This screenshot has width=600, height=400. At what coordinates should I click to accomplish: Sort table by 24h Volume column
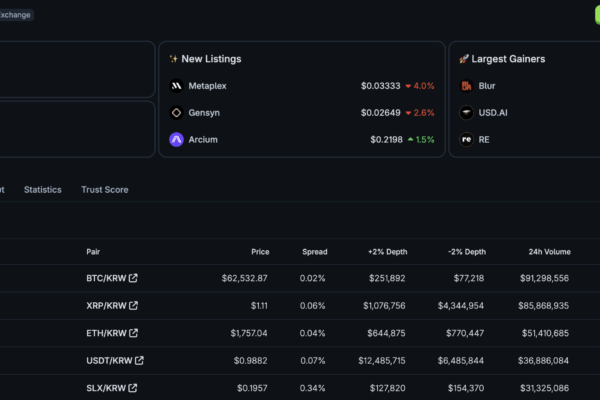point(549,251)
